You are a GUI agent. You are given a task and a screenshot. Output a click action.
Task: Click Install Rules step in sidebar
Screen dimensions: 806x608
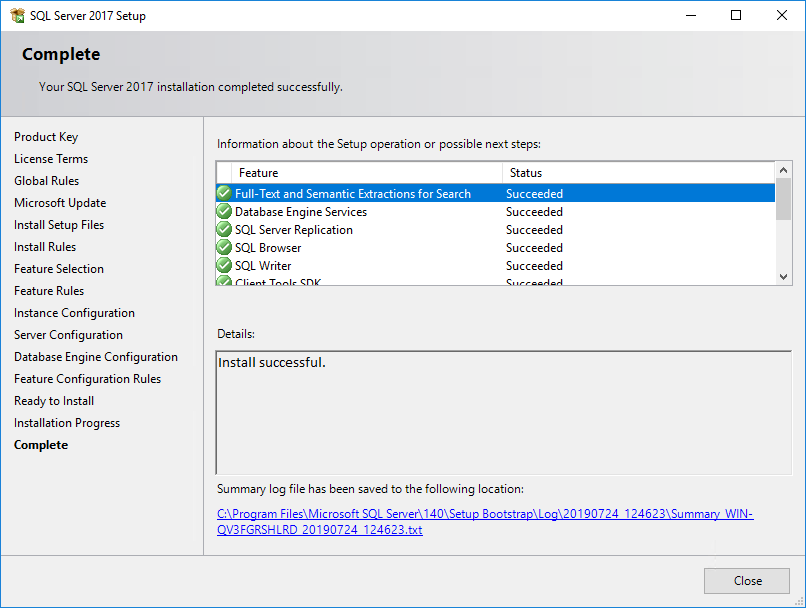[45, 247]
